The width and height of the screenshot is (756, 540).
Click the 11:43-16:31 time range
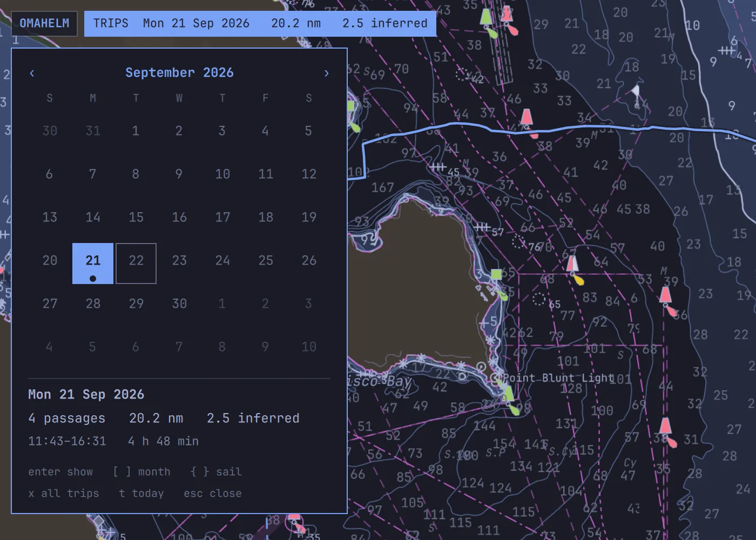pos(67,441)
